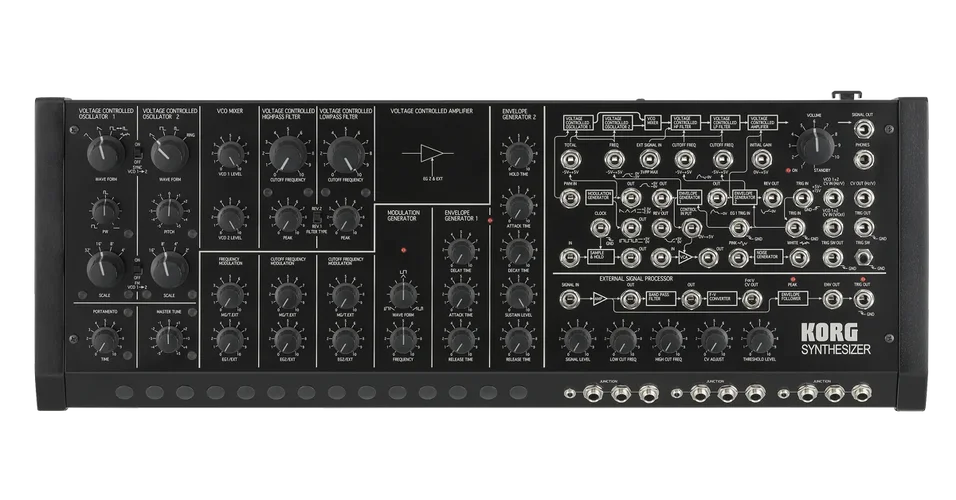Click the TOTAL patch jack
This screenshot has height=500, width=956.
[570, 160]
